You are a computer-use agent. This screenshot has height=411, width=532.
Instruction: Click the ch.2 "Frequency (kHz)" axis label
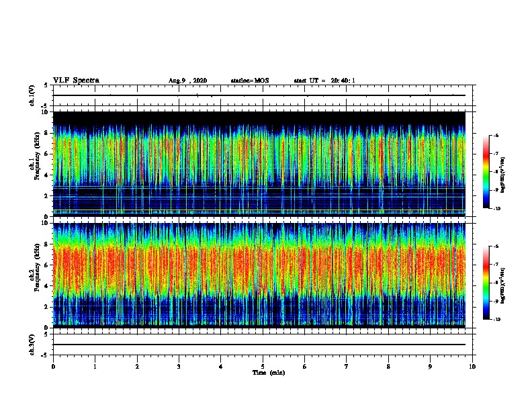(x=37, y=267)
